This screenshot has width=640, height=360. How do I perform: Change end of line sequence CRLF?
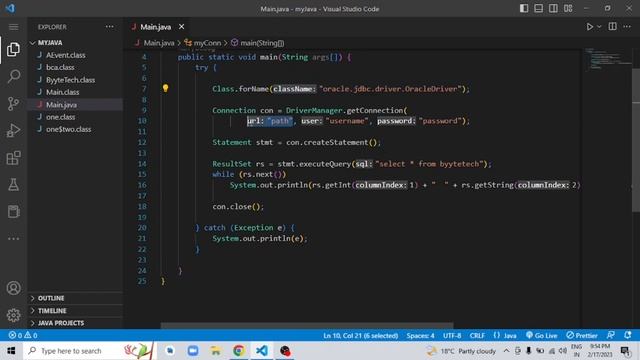click(x=477, y=336)
